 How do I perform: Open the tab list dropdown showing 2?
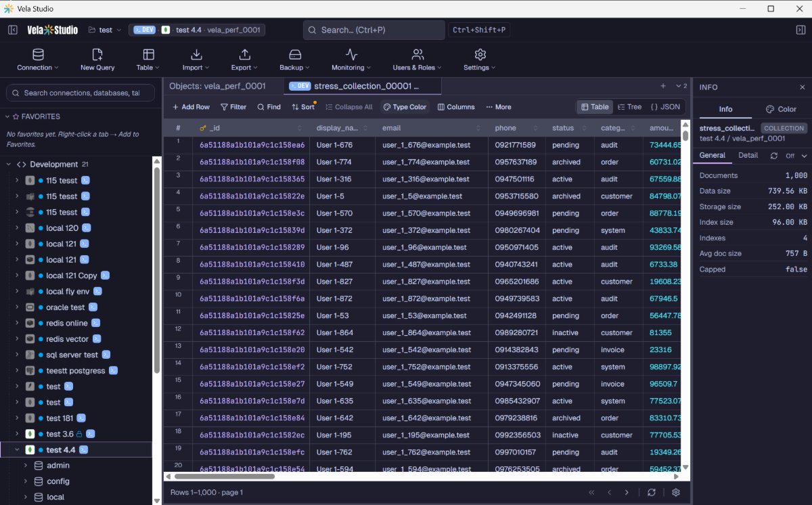pyautogui.click(x=681, y=86)
